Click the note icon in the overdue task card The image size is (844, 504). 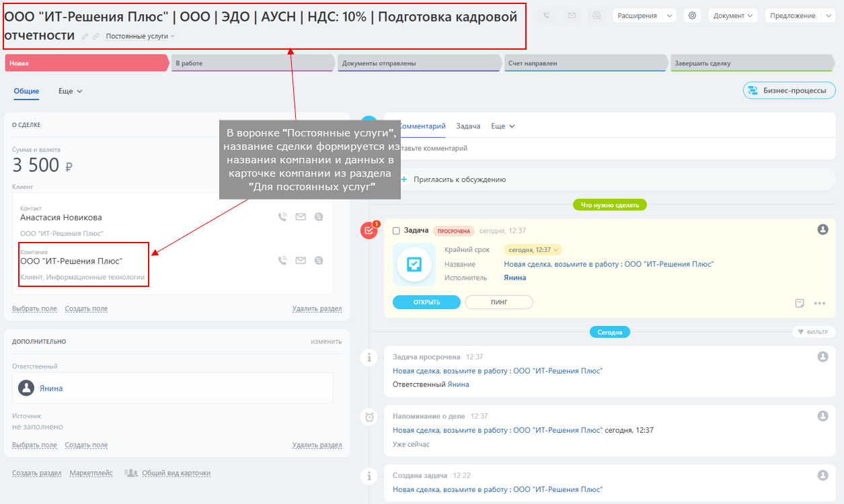[800, 303]
